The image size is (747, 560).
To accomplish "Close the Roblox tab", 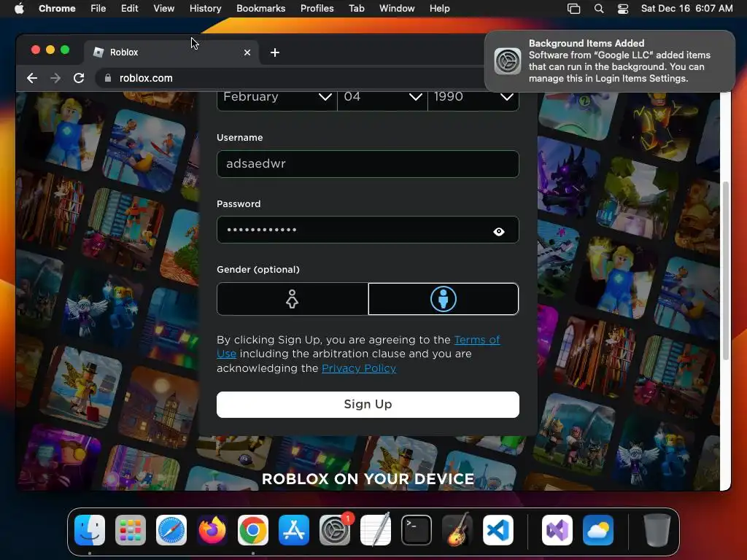I will tap(247, 52).
